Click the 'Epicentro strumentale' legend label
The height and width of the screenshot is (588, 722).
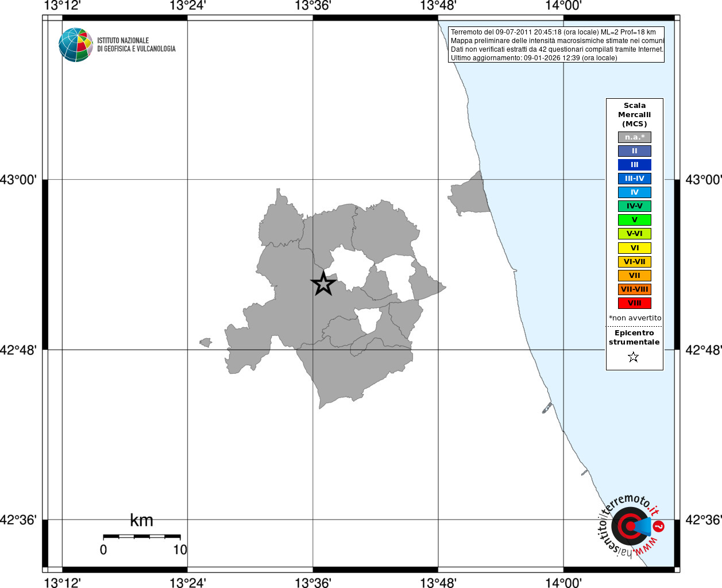tap(634, 338)
